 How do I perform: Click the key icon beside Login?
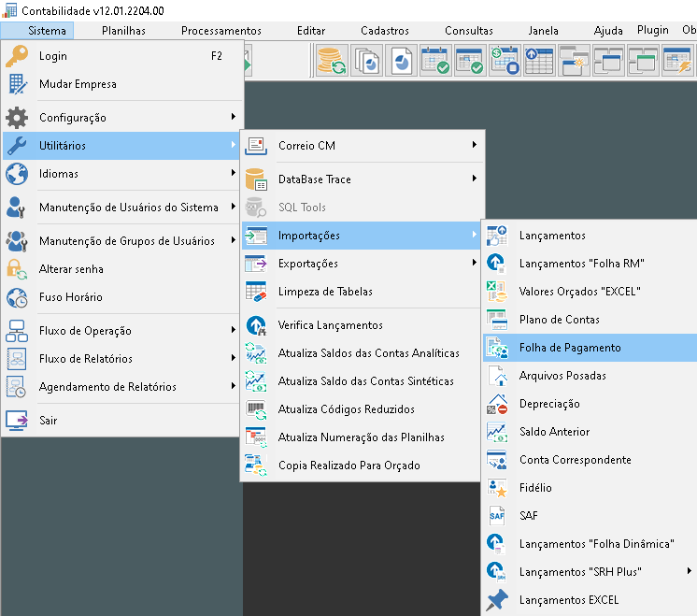click(x=17, y=56)
